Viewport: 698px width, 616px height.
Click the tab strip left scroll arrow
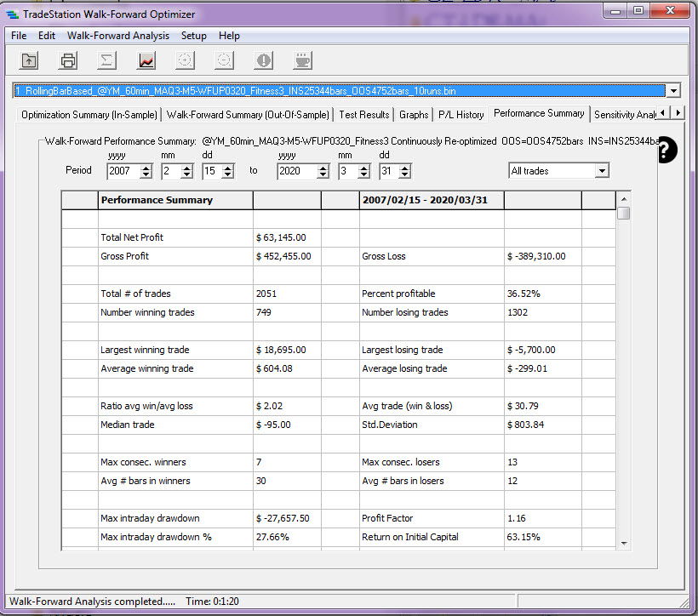[663, 113]
